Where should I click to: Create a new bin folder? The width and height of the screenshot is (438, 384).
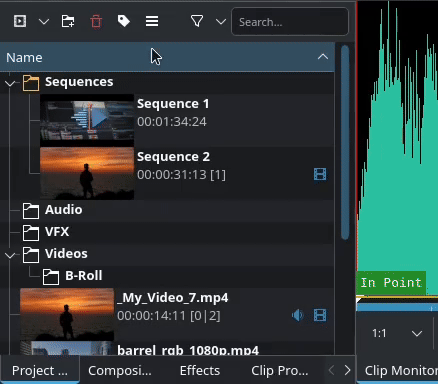(x=68, y=22)
